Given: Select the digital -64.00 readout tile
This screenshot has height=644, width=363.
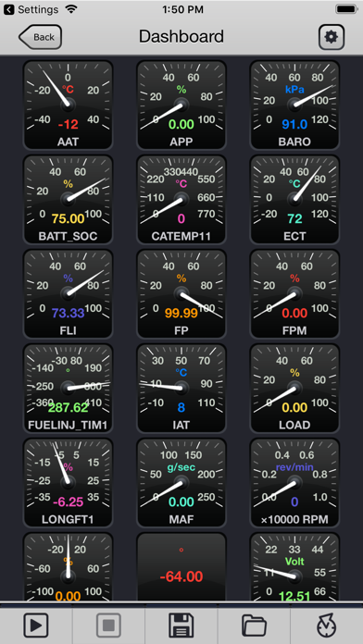Looking at the screenshot, I should pyautogui.click(x=181, y=567).
